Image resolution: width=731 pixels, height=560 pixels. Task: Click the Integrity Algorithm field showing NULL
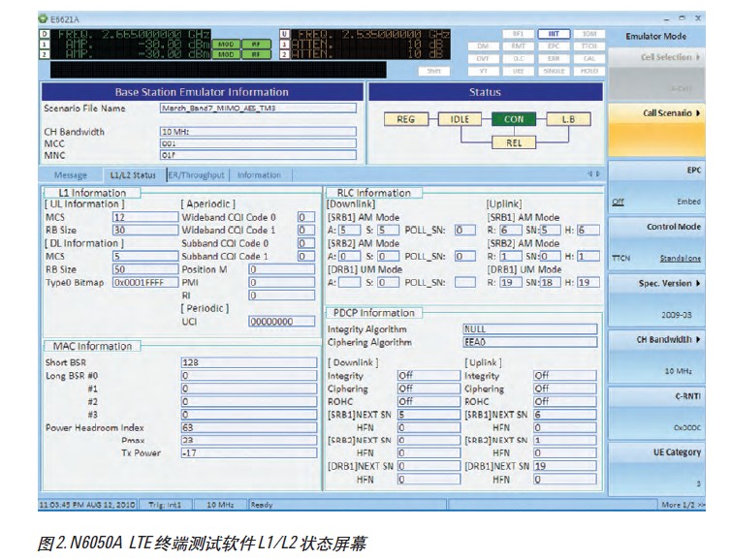[530, 329]
